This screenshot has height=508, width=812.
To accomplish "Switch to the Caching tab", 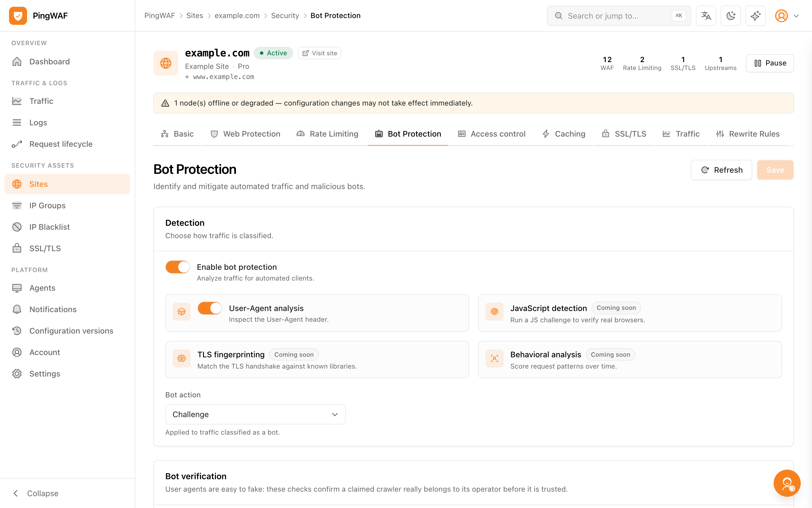I will (x=564, y=134).
